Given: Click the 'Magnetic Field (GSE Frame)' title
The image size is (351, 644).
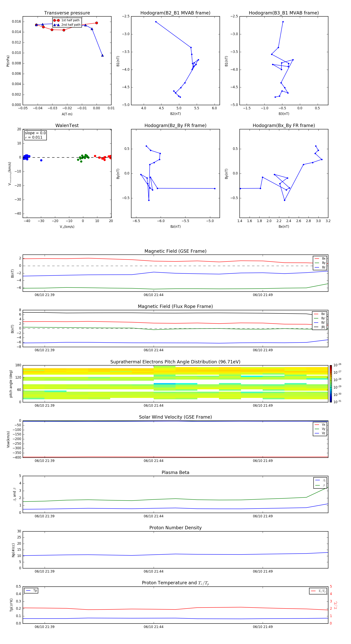Looking at the screenshot, I should pos(175,251).
